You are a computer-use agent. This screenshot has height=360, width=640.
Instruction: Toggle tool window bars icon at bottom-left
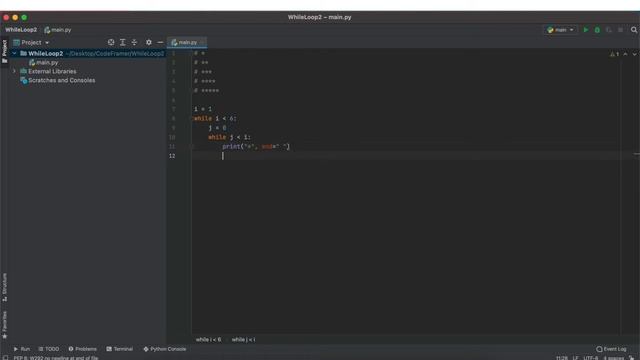(x=5, y=358)
